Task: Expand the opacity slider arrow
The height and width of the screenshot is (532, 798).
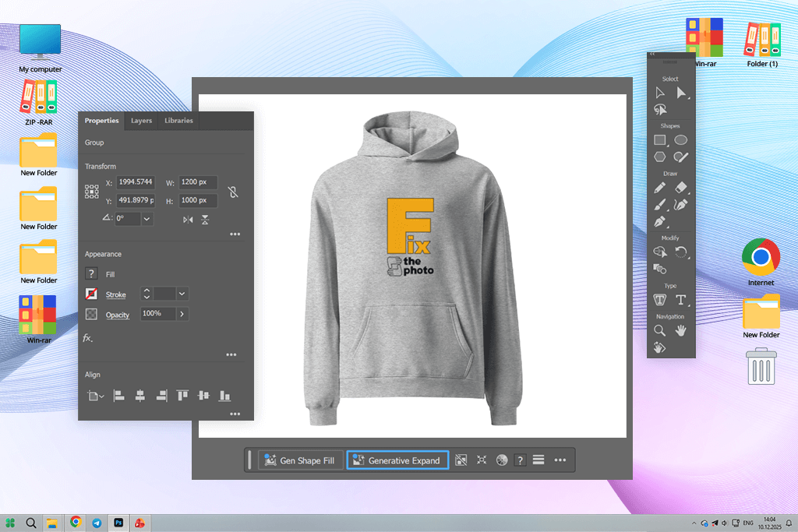Action: click(x=182, y=314)
